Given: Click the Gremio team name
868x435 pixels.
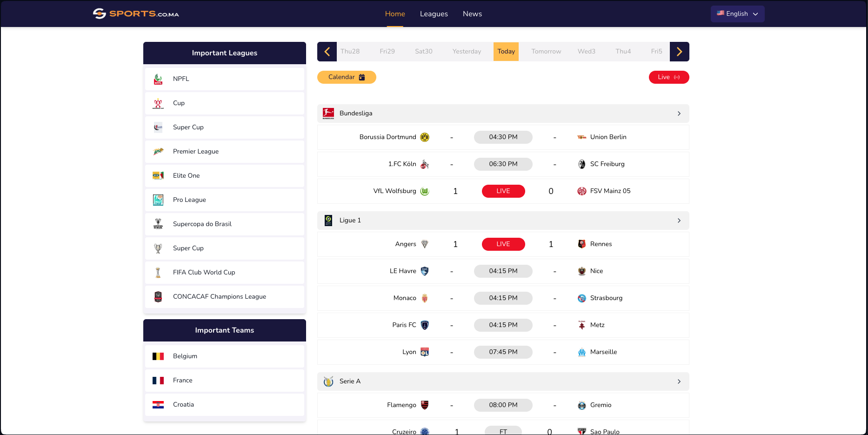Looking at the screenshot, I should point(601,405).
